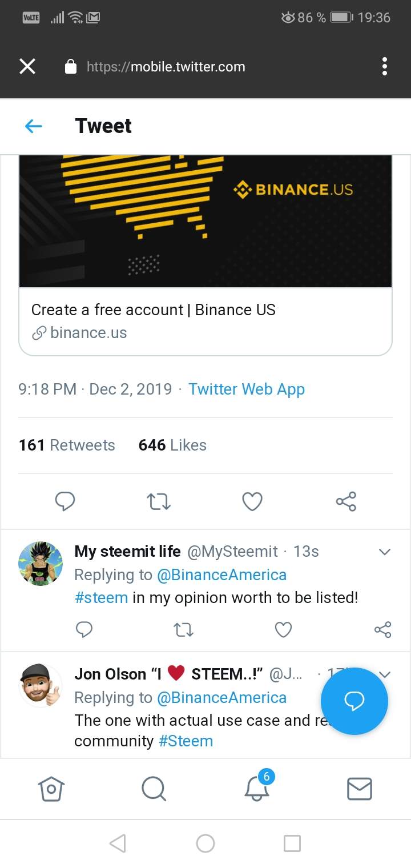Open Twitter Web App source link

point(247,389)
